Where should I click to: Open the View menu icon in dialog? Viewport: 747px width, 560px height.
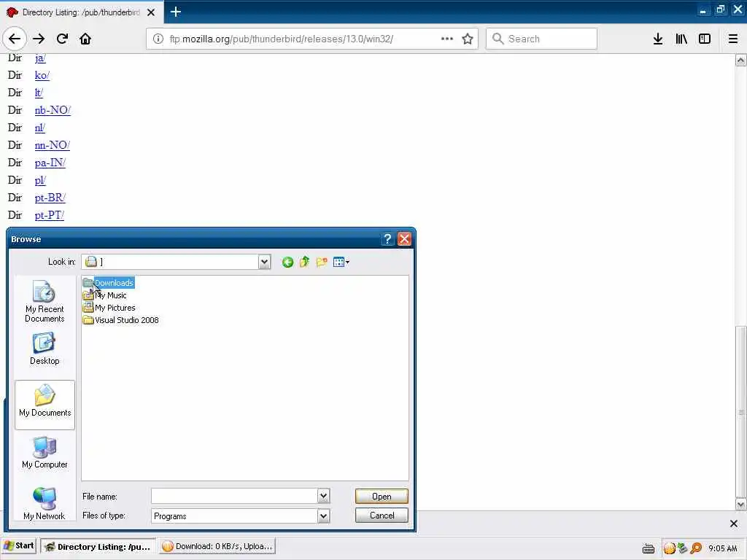coord(341,262)
